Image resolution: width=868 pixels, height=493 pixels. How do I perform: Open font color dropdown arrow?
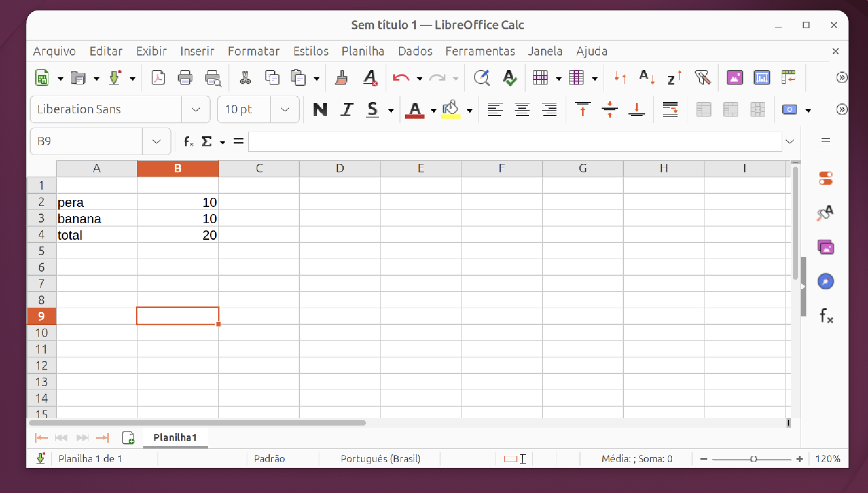433,111
